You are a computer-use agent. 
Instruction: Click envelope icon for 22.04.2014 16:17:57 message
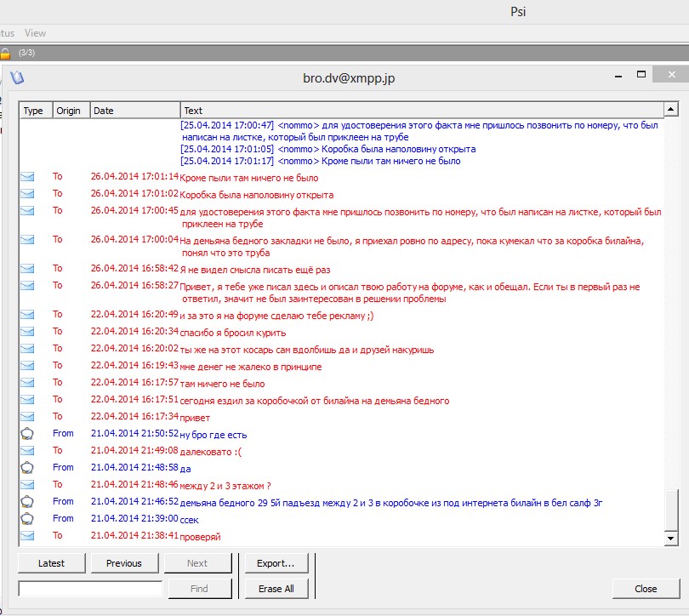[27, 383]
